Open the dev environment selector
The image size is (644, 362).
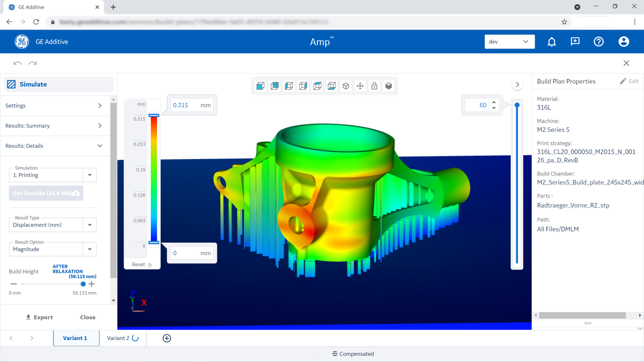509,42
